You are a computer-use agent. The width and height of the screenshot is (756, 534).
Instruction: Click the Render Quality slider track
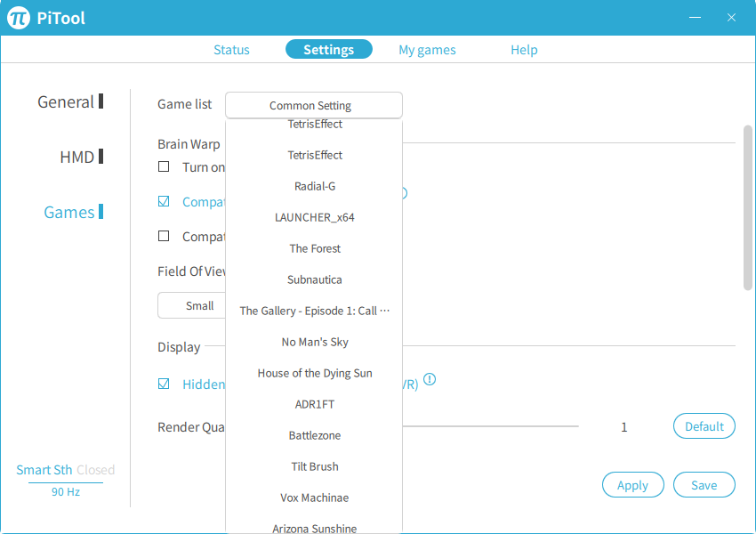[x=489, y=426]
